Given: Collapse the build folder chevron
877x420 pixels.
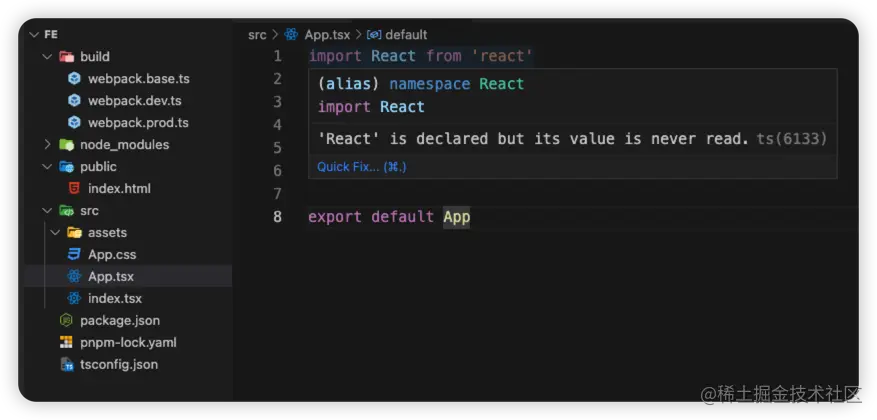Looking at the screenshot, I should [x=48, y=56].
